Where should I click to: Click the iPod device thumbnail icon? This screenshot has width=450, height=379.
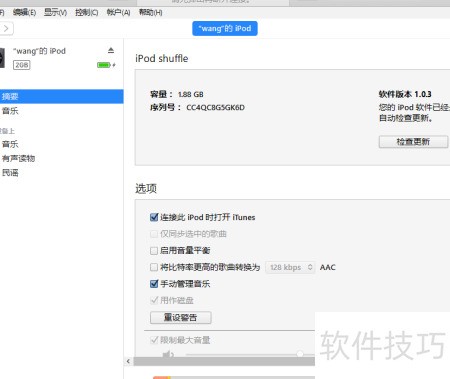2,58
